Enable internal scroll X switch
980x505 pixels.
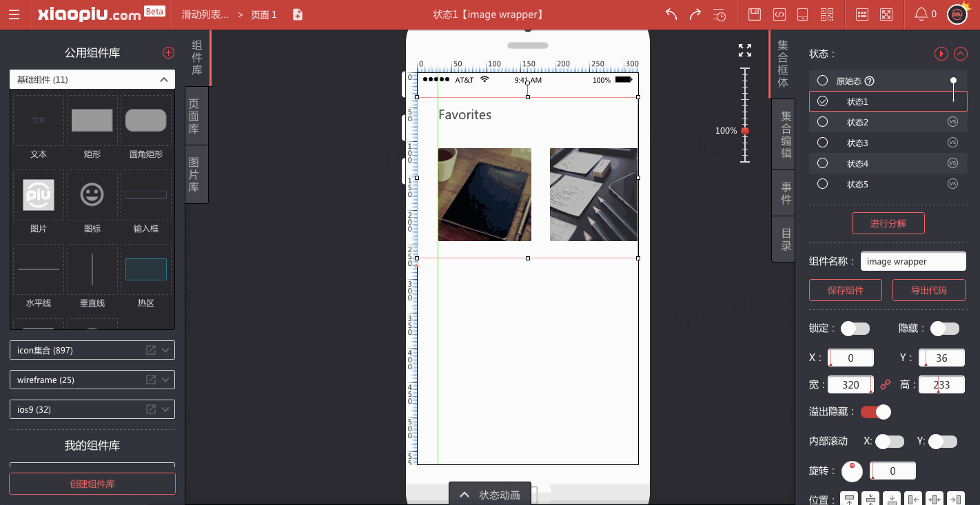coord(890,441)
